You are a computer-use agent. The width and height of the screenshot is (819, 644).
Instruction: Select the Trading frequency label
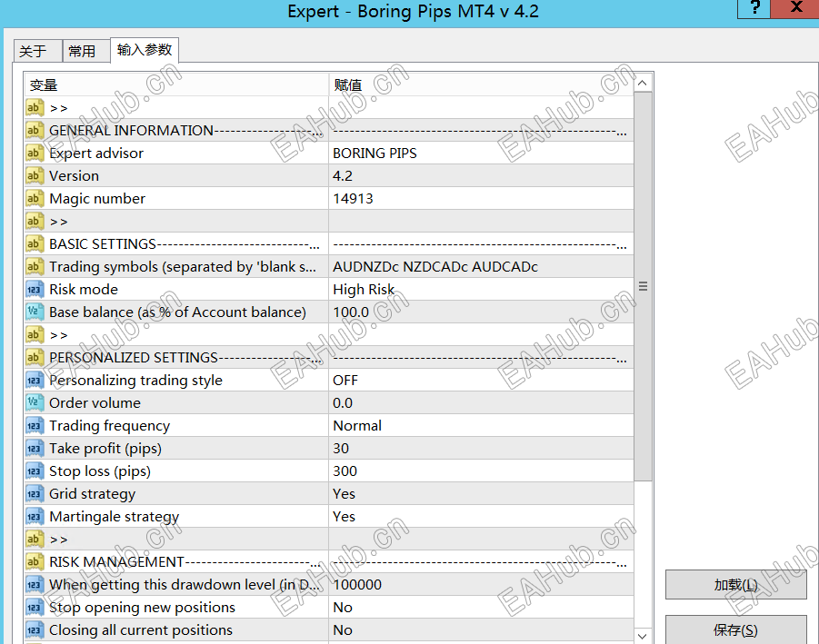(110, 426)
